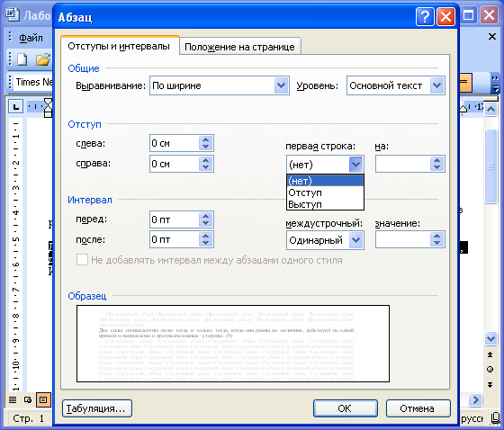Click the перед spacing input field
The width and height of the screenshot is (504, 430).
(x=175, y=219)
